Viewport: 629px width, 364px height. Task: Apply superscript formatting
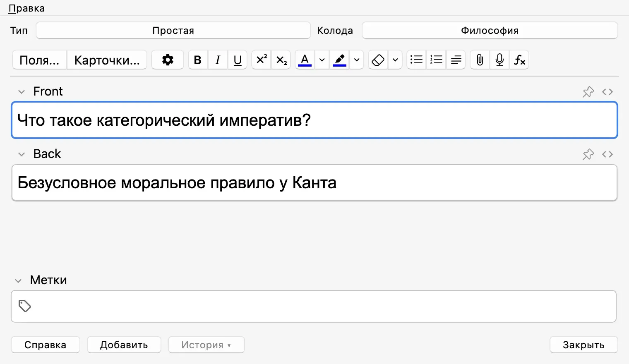tap(261, 60)
